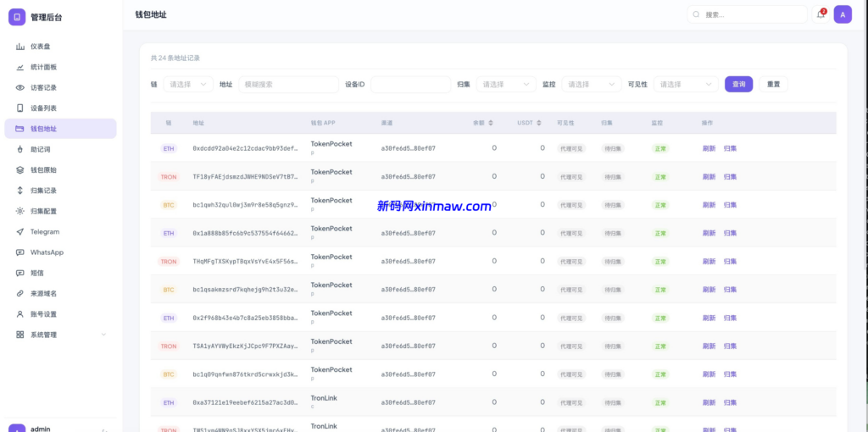Click 刷新 for the bc1q09qnfwn address row
The width and height of the screenshot is (868, 432).
pos(709,374)
